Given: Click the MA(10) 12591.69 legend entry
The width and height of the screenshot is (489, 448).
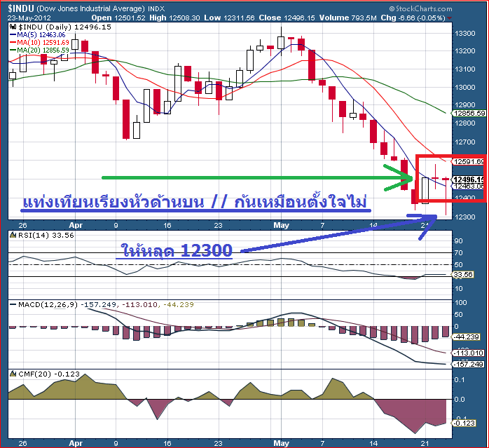Looking at the screenshot, I should pyautogui.click(x=43, y=43).
